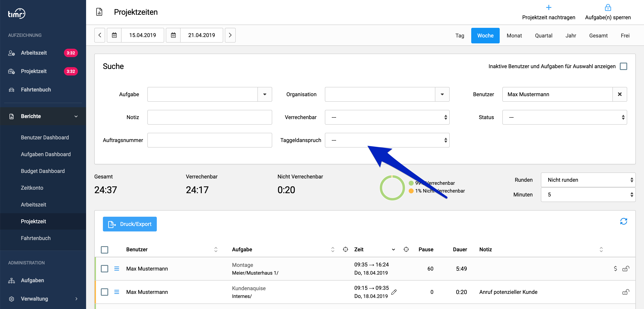Click the end date field 21.04.2019
644x309 pixels.
[x=201, y=35]
